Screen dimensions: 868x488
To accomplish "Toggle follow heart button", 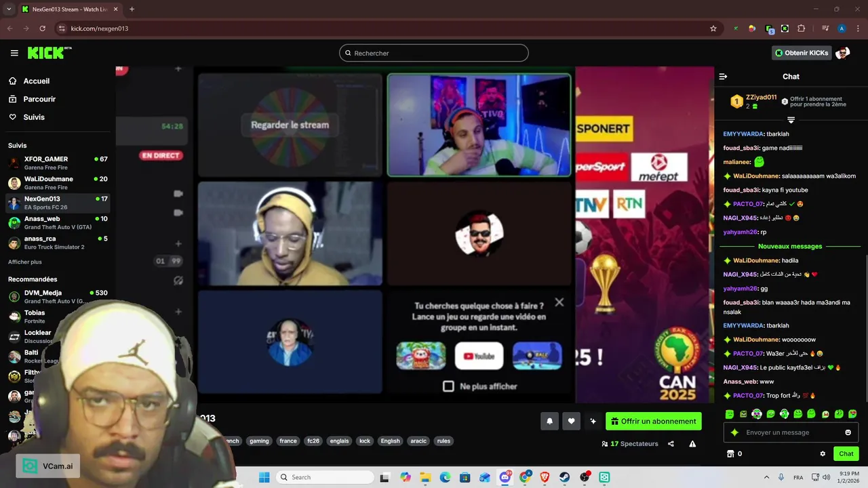I will pos(571,421).
